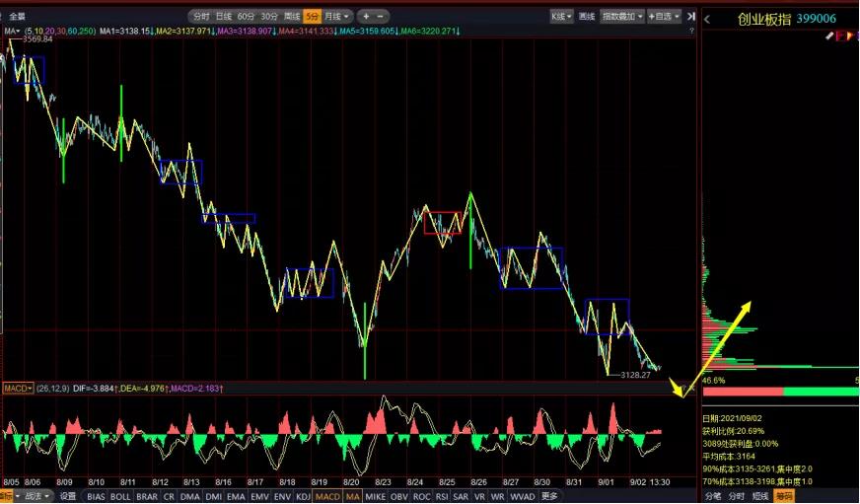Collapse the side panel with arrow-bar icon

pos(691,17)
